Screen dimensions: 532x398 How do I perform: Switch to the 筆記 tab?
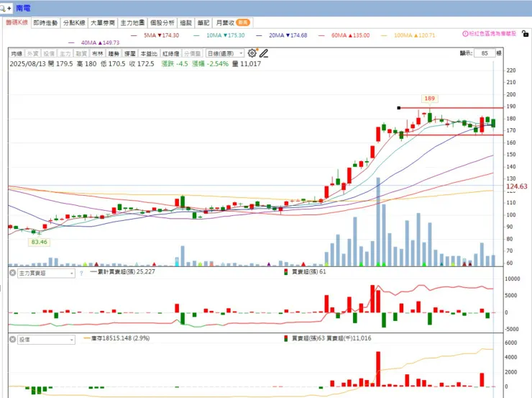coord(203,23)
